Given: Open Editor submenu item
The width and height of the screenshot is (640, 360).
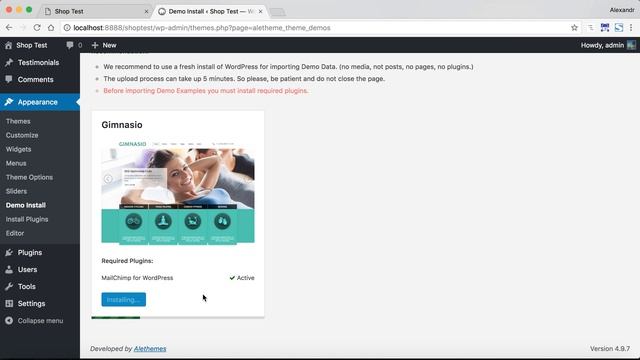Looking at the screenshot, I should click(x=15, y=233).
